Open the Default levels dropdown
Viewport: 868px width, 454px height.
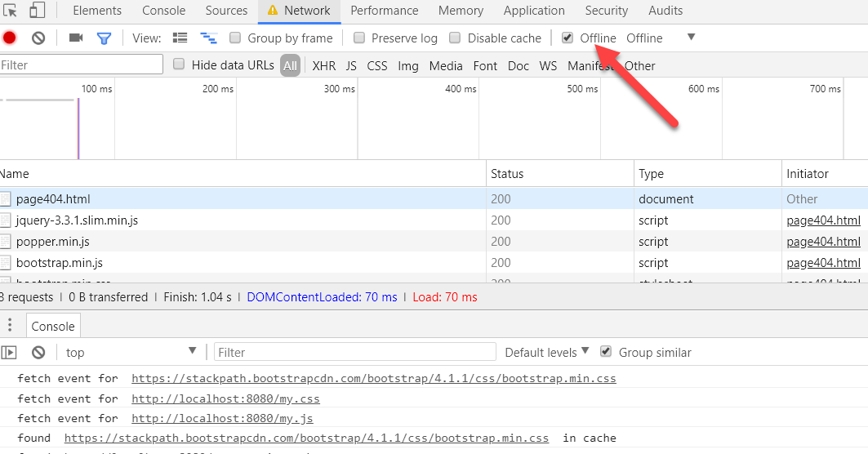coord(546,352)
